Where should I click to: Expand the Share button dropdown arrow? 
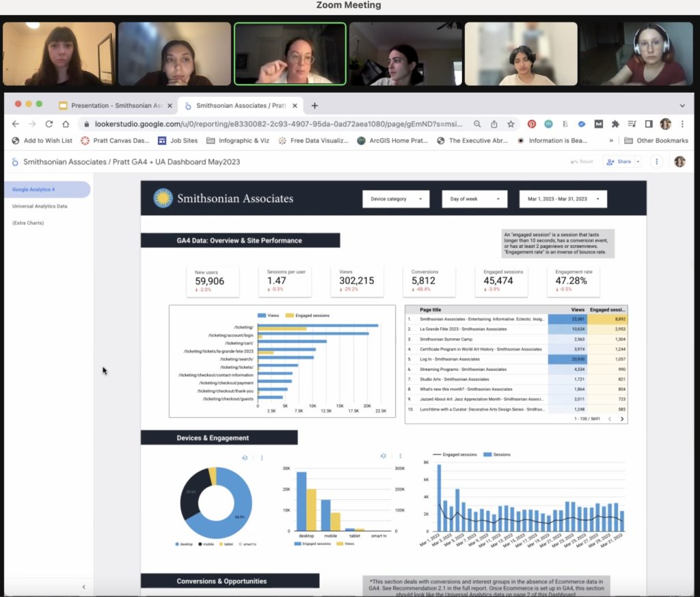(x=638, y=161)
